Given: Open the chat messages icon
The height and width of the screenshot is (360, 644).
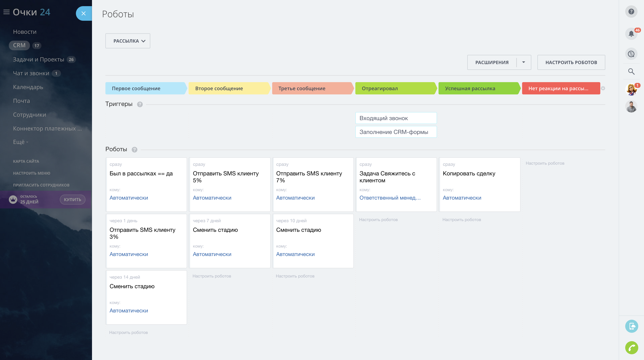Looking at the screenshot, I should (631, 54).
